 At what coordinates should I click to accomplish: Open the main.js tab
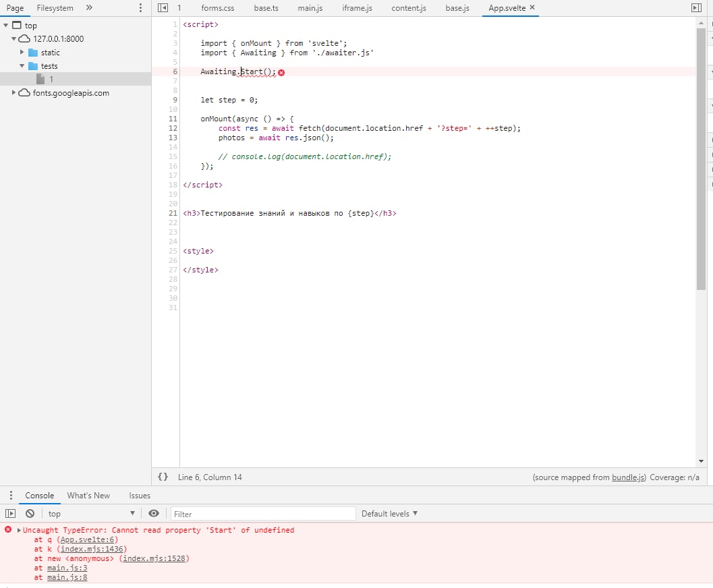click(x=310, y=7)
